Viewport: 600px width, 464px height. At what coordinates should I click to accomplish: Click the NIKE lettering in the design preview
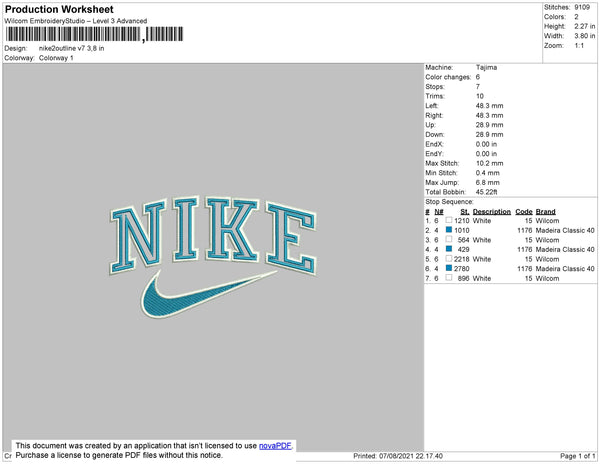point(214,234)
